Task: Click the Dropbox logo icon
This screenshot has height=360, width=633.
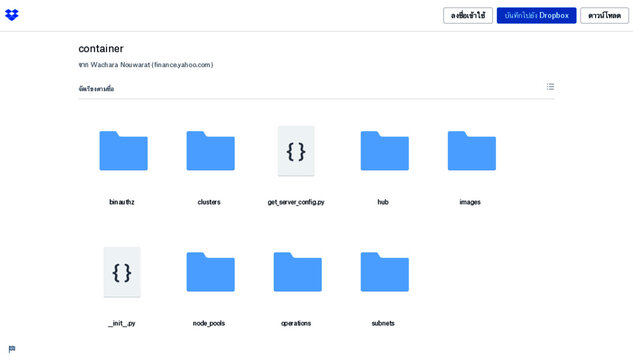Action: 12,15
